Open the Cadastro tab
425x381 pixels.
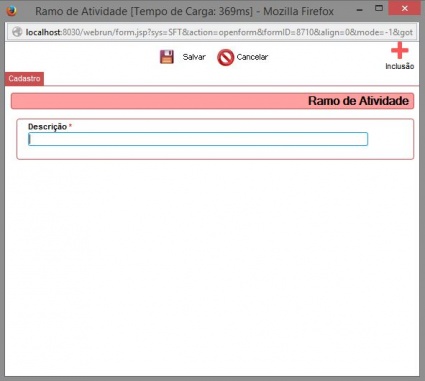tap(24, 79)
